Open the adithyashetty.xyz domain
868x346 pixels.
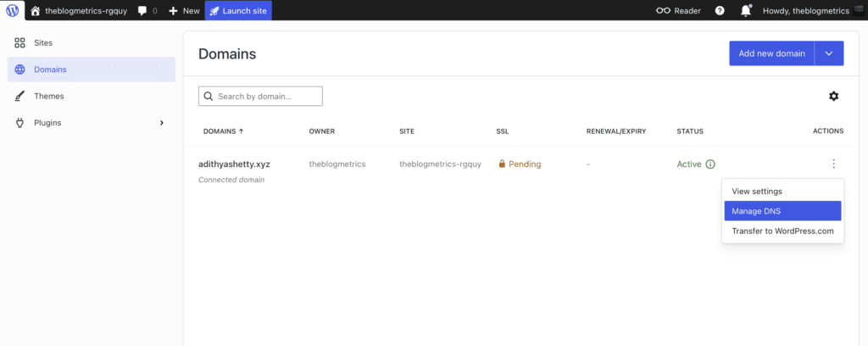coord(234,164)
